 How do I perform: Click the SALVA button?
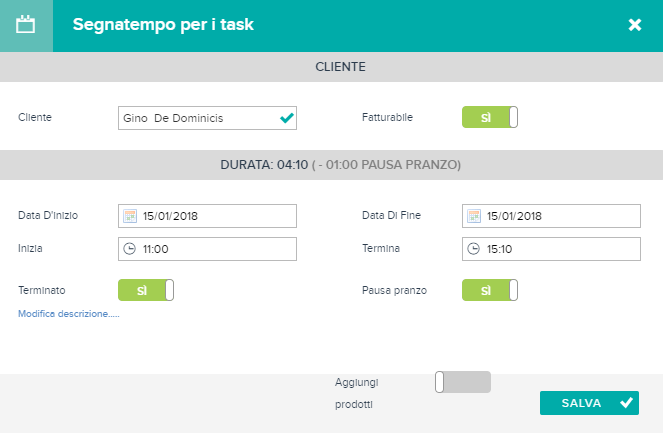pos(589,403)
